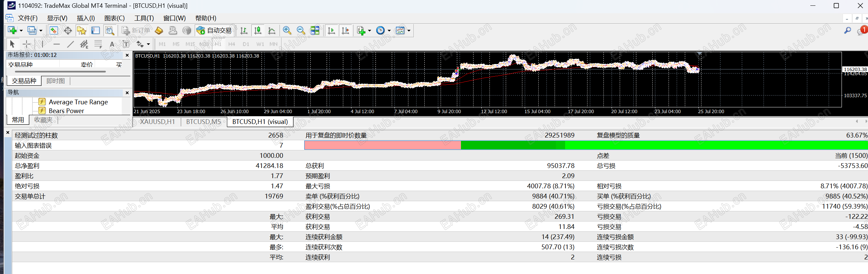
Task: Close the Navigator 导航 panel
Action: click(x=127, y=92)
